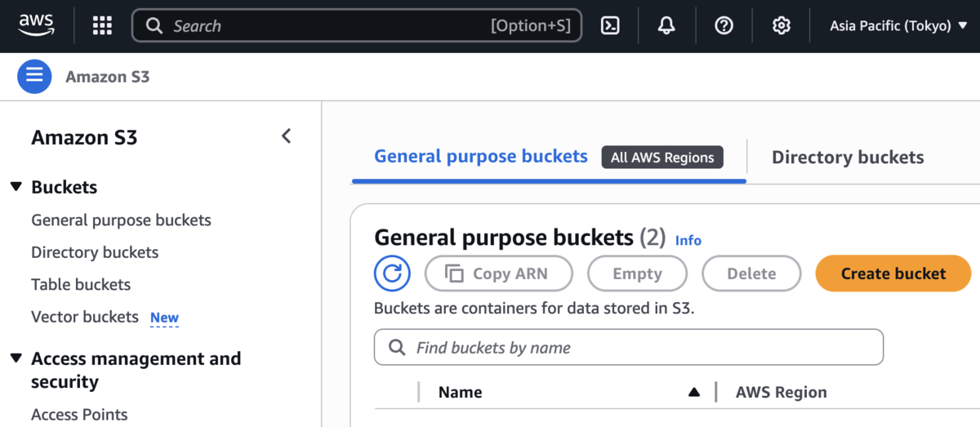This screenshot has height=427, width=980.
Task: Open Vector buckets in sidebar
Action: click(85, 317)
